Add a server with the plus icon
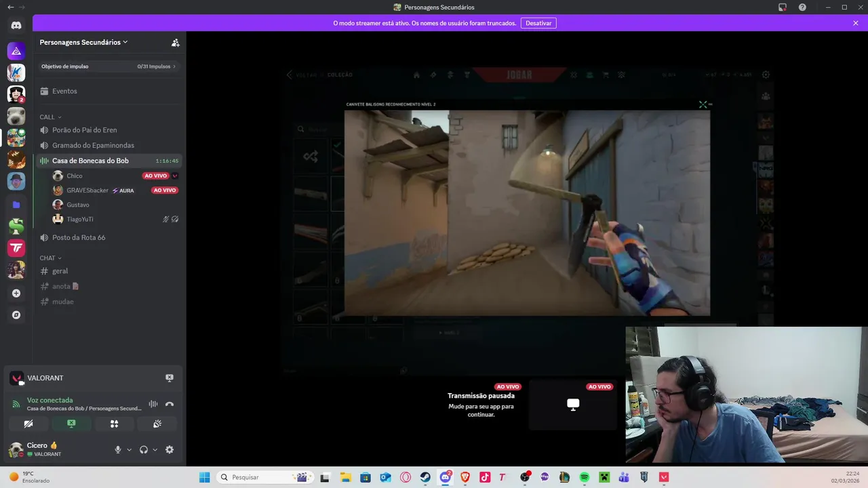The width and height of the screenshot is (868, 488). 16,293
